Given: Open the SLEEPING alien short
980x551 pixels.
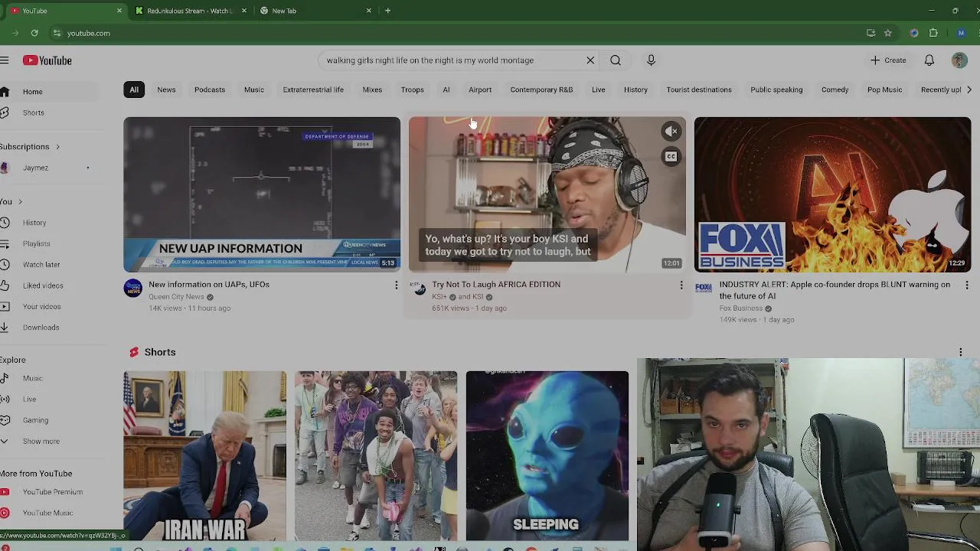Looking at the screenshot, I should click(547, 456).
